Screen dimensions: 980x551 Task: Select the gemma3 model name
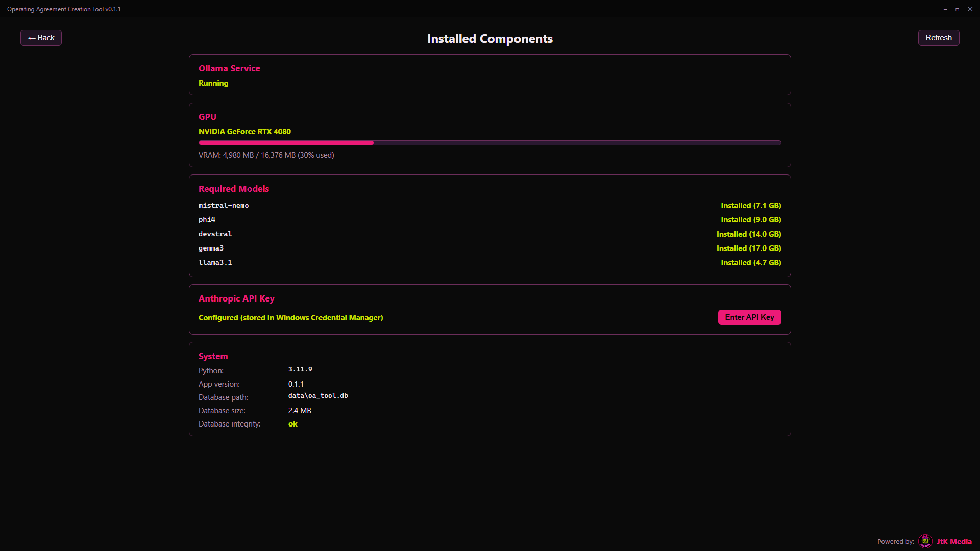[211, 248]
